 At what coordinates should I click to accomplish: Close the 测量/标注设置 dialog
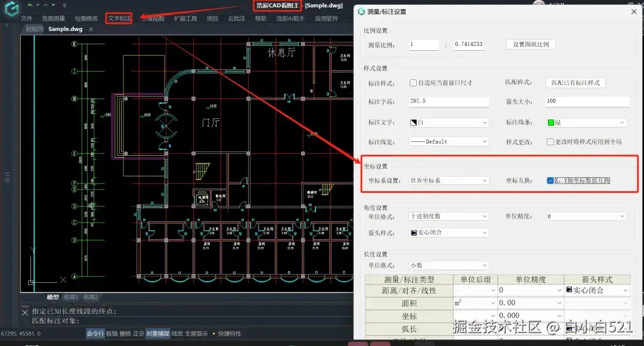634,12
